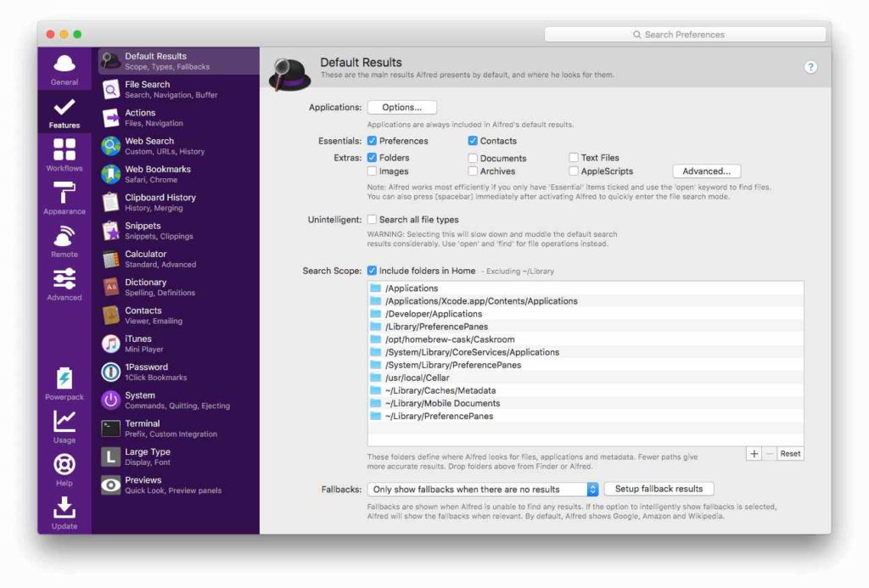Viewport: 869px width, 588px height.
Task: Select /Developer/Applications folder row
Action: pos(586,314)
